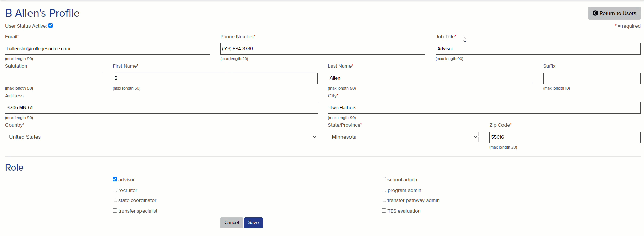Click the 'Phone Number*' label
The image size is (644, 236).
pos(238,37)
